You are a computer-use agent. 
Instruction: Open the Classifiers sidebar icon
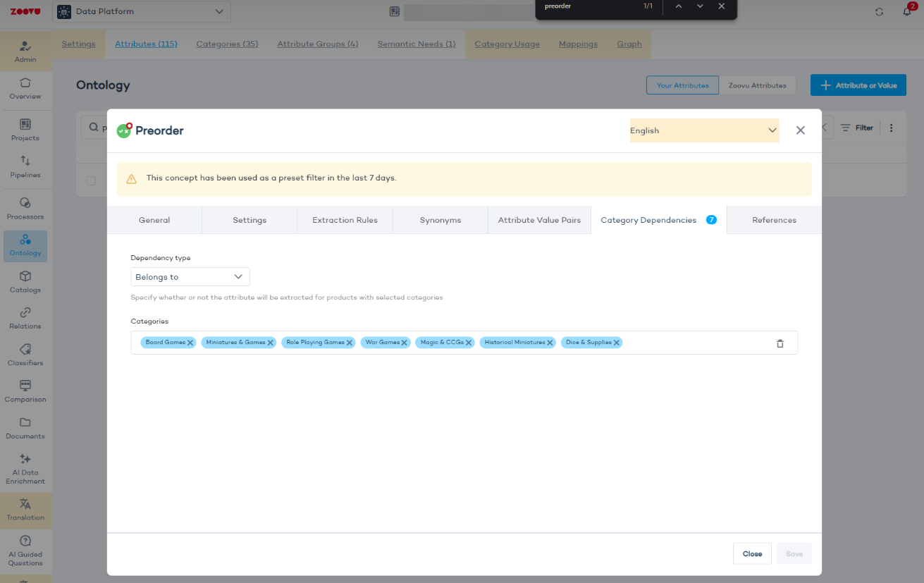(25, 355)
